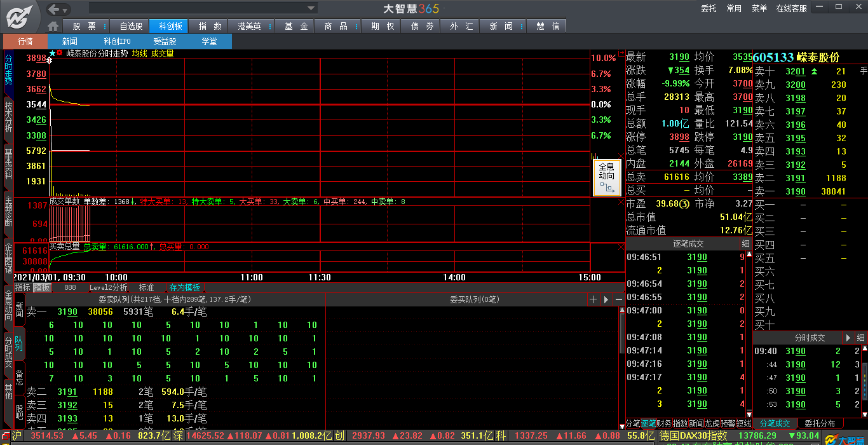The width and height of the screenshot is (868, 445).
Task: Toggle 细 detail button beside 逐笔成交
Action: (745, 243)
